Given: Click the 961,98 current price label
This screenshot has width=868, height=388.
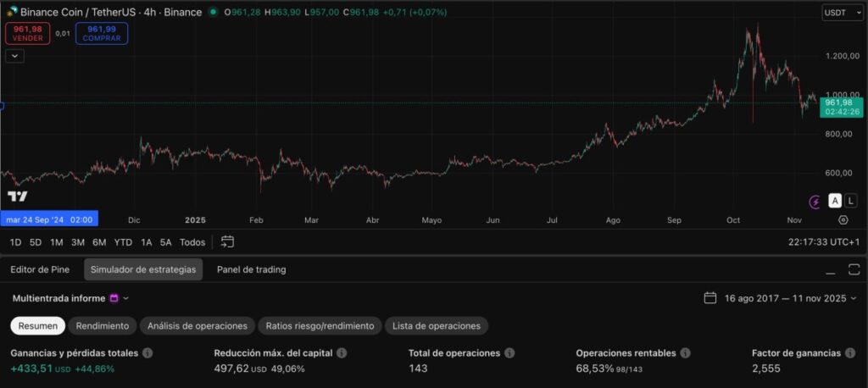Looking at the screenshot, I should pos(842,107).
